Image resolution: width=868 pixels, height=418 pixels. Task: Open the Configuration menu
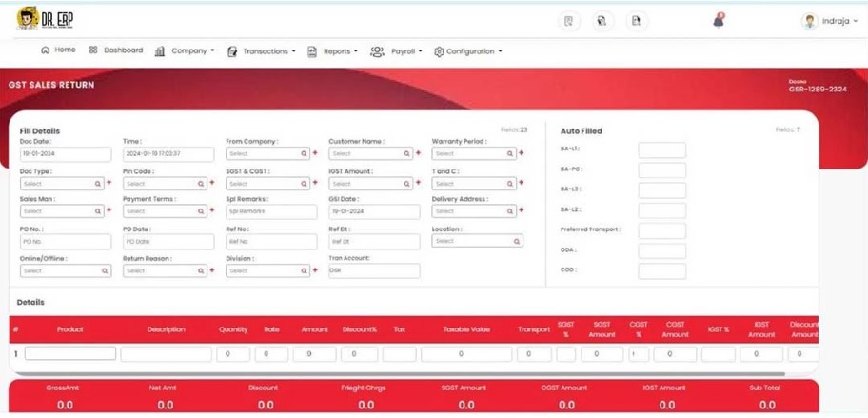click(468, 51)
